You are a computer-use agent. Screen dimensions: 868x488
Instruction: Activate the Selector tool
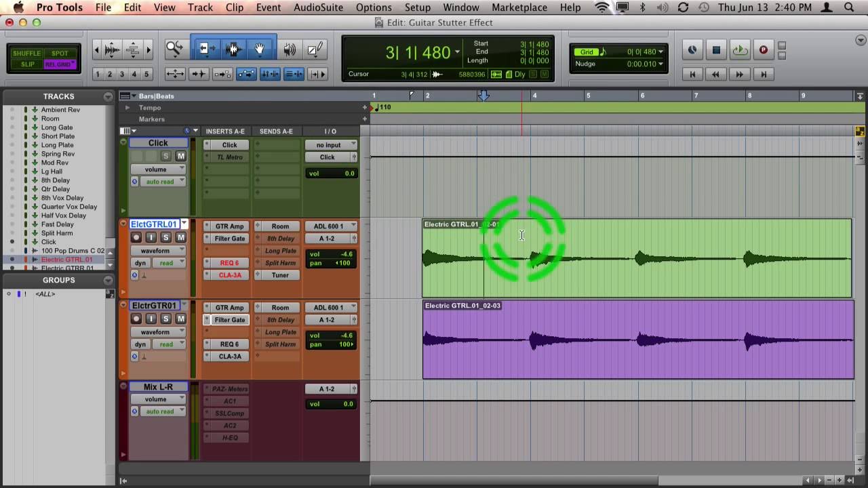tap(233, 49)
